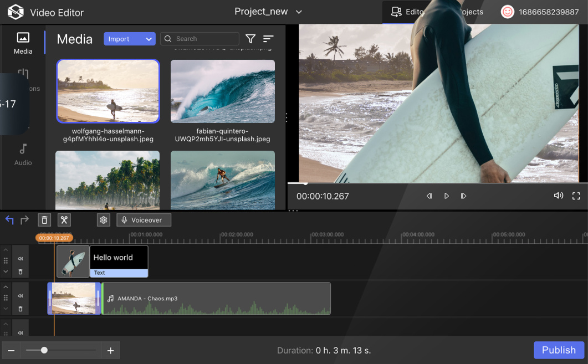Open the media filter funnel icon
588x364 pixels.
(x=250, y=39)
